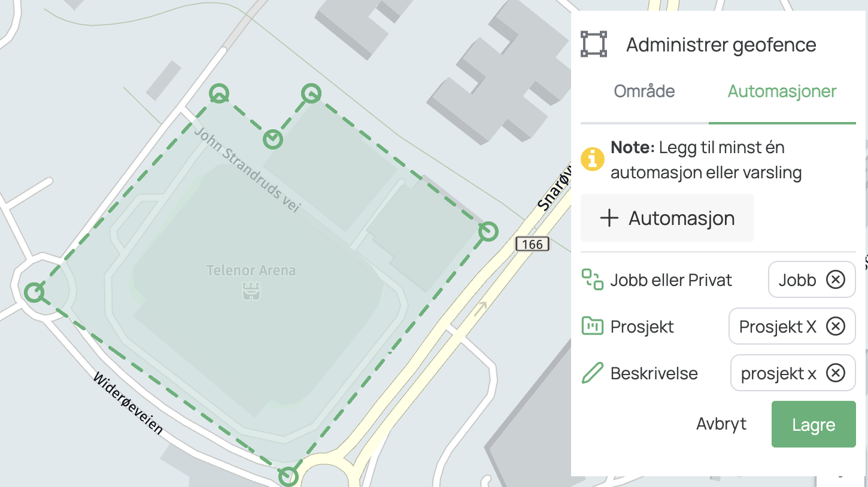Screen dimensions: 868x487
Task: Remove the prosjekt x description value
Action: pos(836,373)
